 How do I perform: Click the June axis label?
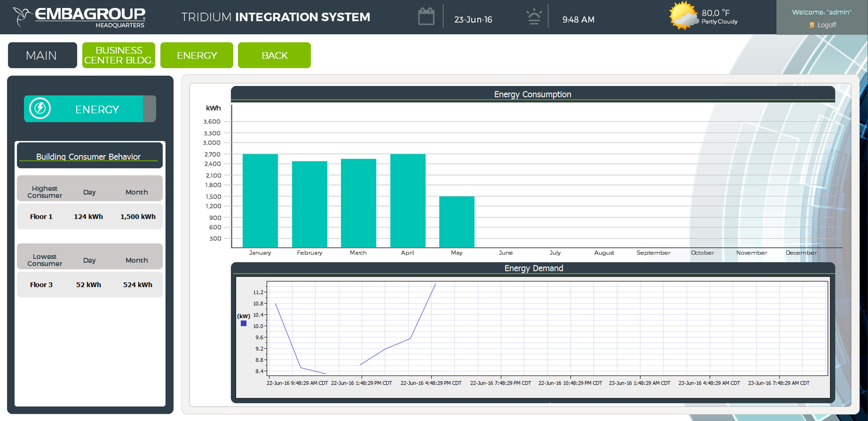(x=505, y=253)
